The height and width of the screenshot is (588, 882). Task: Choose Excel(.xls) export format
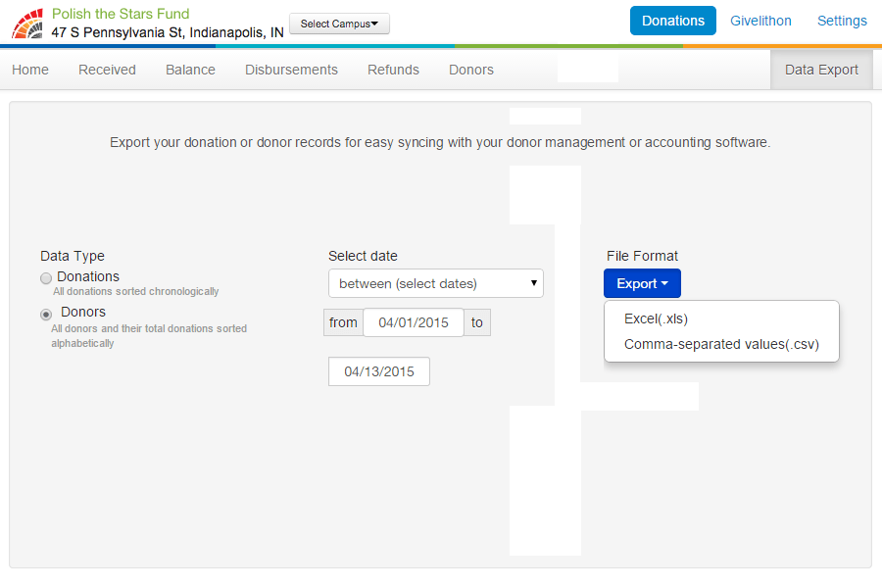[656, 318]
